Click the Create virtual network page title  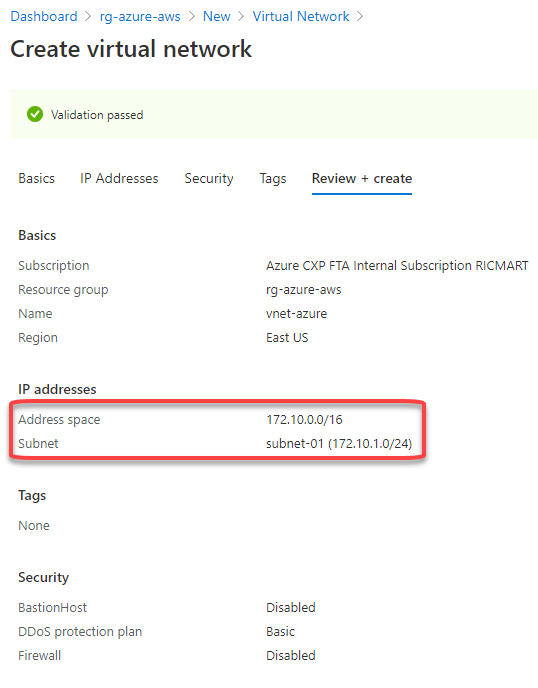(x=131, y=49)
